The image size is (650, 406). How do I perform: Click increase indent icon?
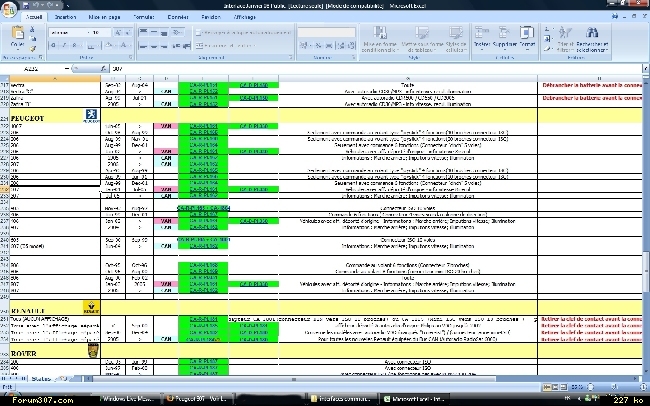[187, 46]
